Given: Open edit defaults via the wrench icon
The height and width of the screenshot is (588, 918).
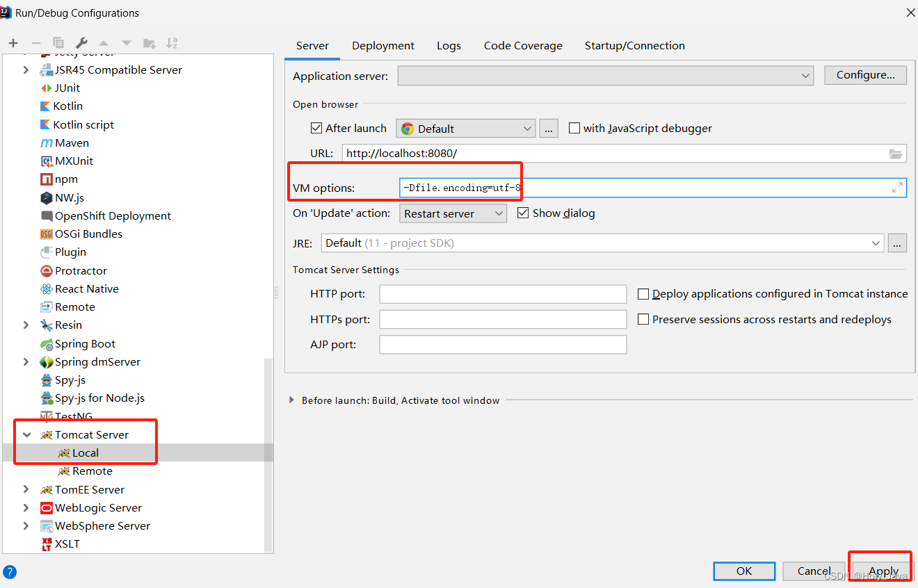Looking at the screenshot, I should point(81,43).
